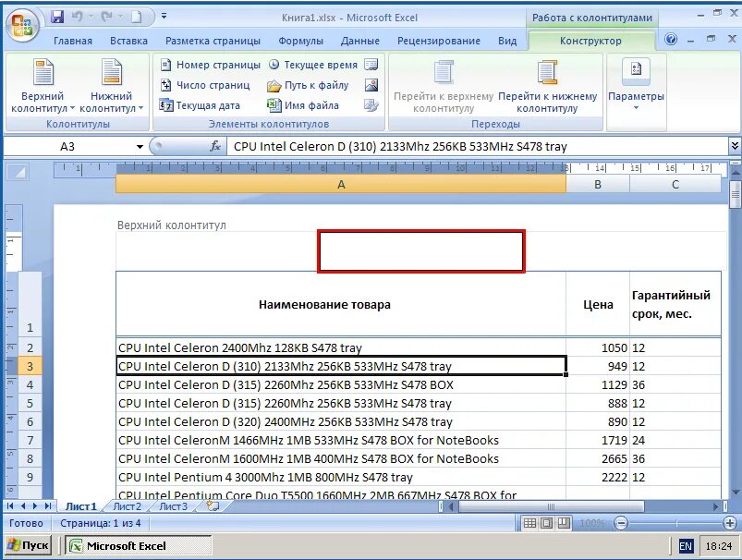Viewport: 742px width, 560px height.
Task: Click the Redo arrow in the quick access toolbar
Action: pos(107,18)
